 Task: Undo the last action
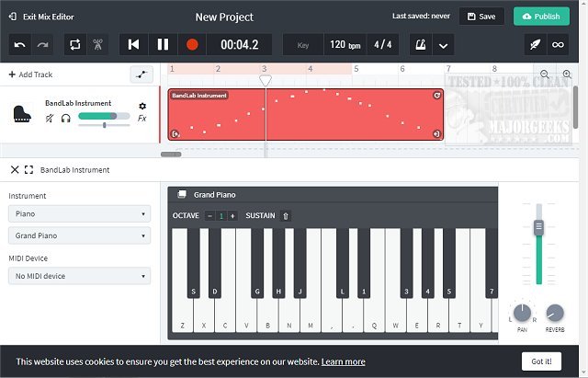19,45
